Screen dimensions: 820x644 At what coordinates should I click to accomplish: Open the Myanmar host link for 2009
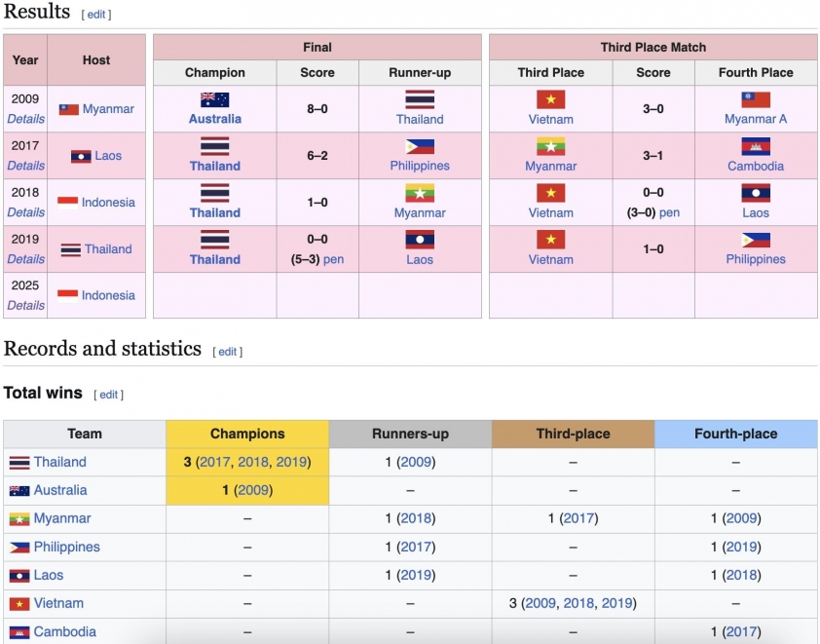tap(108, 109)
